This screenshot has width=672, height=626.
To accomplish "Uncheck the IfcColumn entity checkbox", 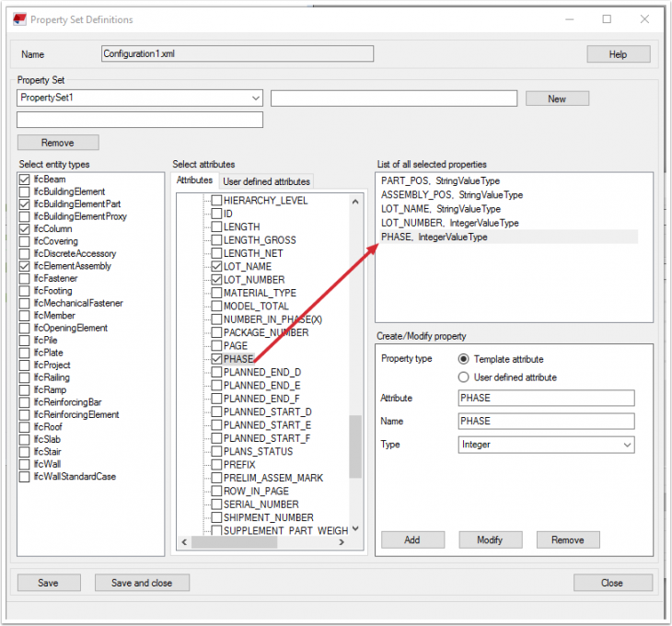I will pyautogui.click(x=25, y=228).
